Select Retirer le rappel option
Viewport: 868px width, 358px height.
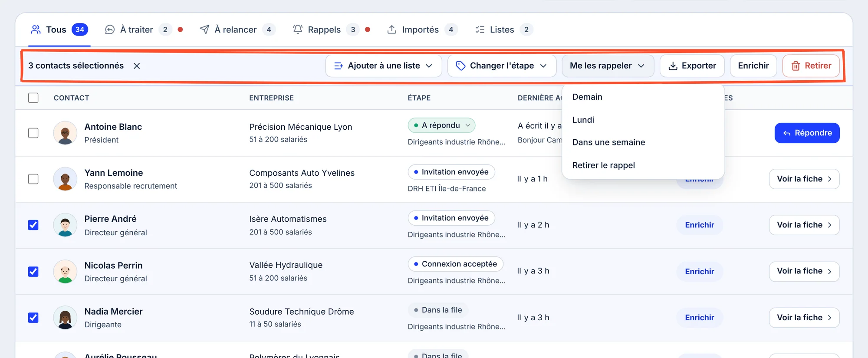tap(643, 165)
